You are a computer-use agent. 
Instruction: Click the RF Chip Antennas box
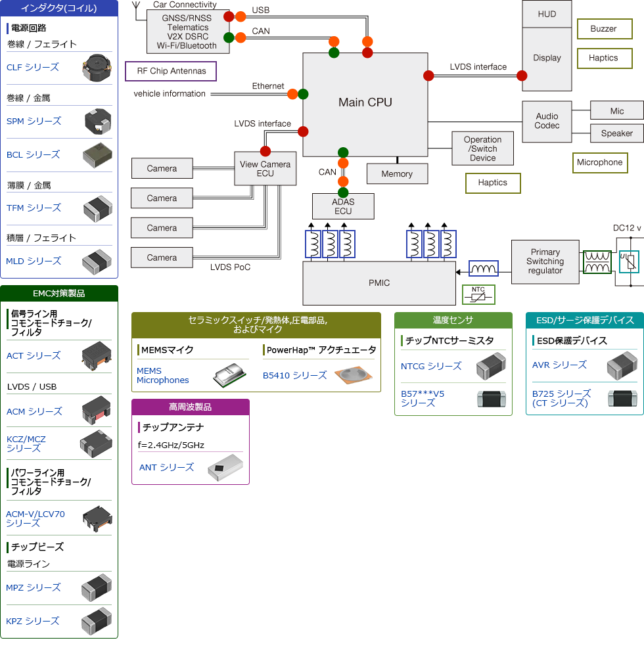point(171,71)
